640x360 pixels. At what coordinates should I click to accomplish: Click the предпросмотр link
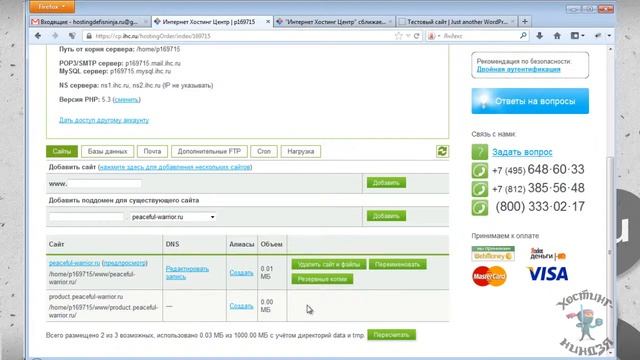(124, 263)
